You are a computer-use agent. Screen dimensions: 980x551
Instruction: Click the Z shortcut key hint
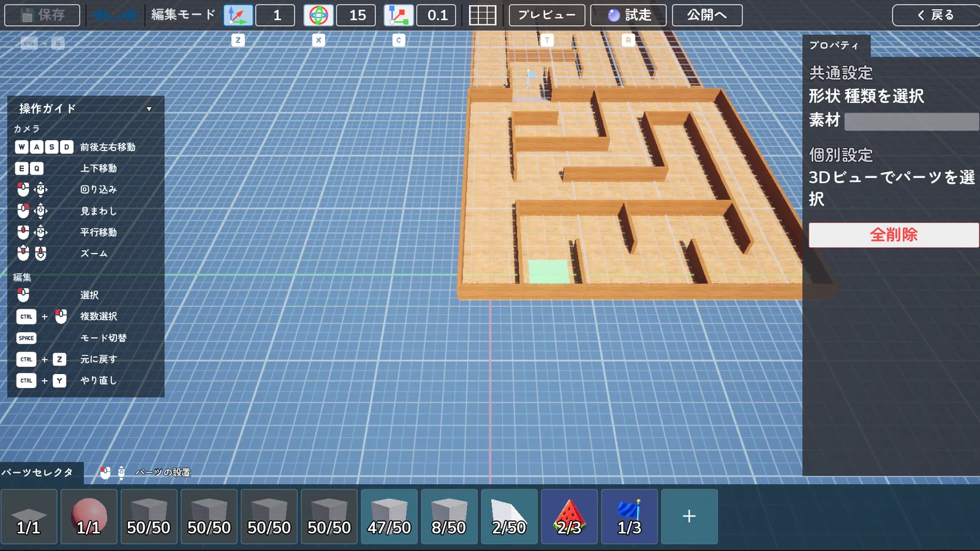point(238,40)
